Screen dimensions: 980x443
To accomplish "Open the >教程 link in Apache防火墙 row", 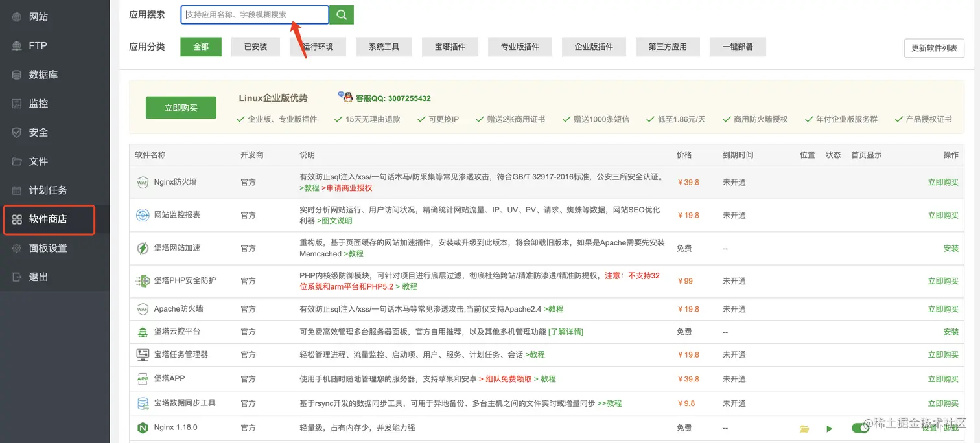I will (554, 309).
